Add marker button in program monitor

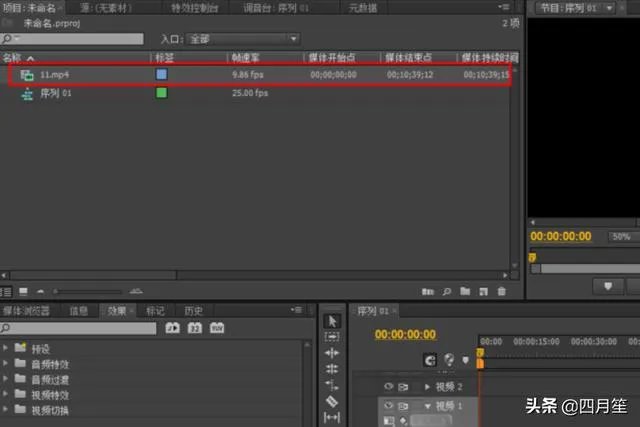tap(608, 286)
